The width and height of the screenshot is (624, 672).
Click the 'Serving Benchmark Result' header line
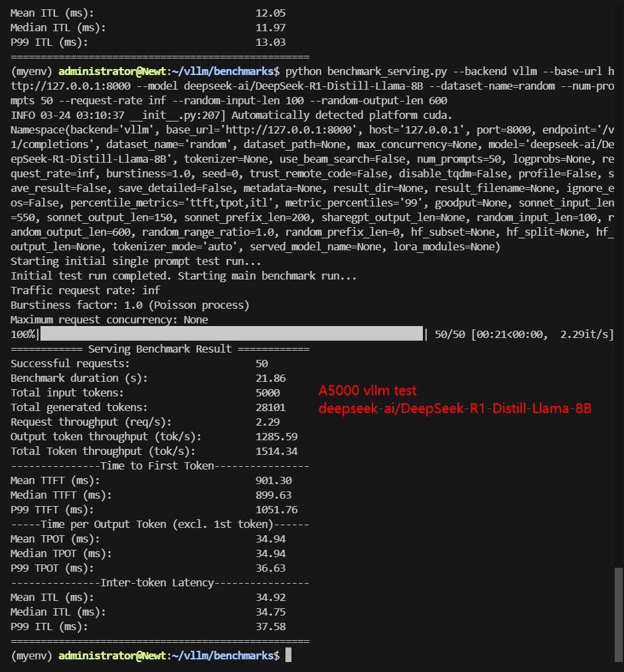(160, 349)
